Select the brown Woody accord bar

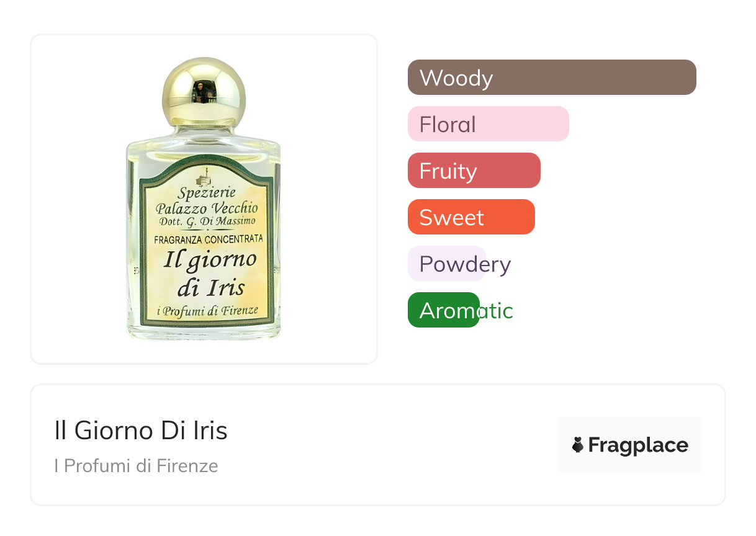[x=552, y=78]
